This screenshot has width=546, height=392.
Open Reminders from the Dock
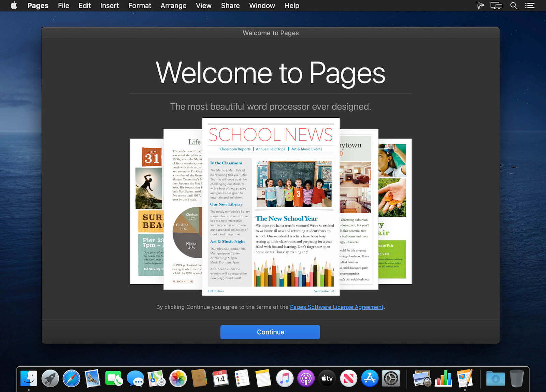242,378
